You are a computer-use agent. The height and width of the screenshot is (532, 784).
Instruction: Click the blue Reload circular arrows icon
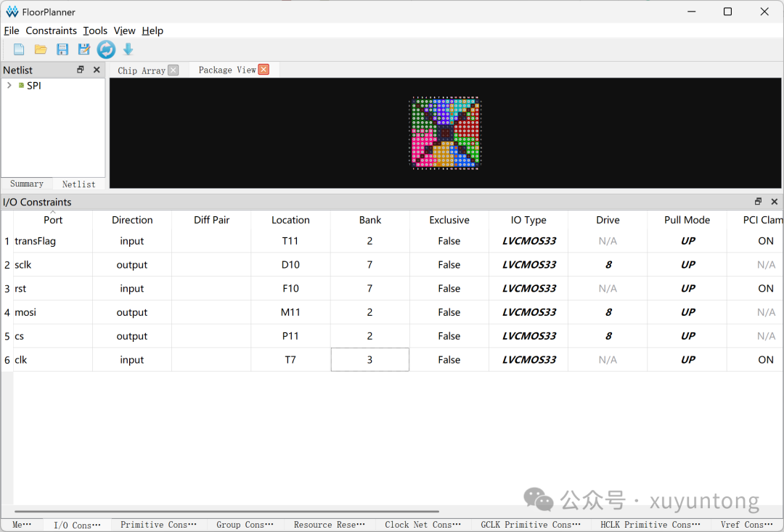(106, 49)
